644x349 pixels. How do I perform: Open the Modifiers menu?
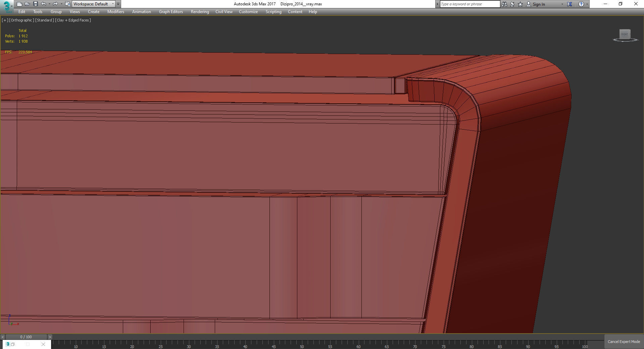tap(116, 12)
